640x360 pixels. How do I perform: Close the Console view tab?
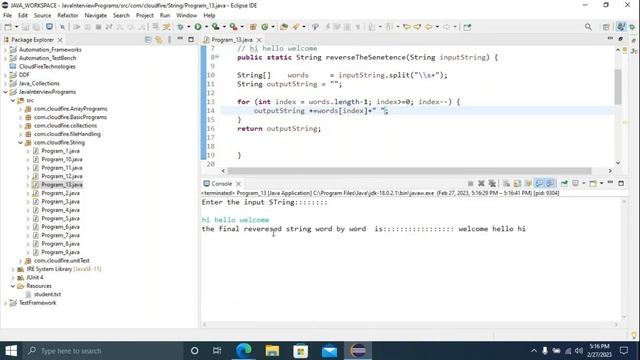coord(238,184)
